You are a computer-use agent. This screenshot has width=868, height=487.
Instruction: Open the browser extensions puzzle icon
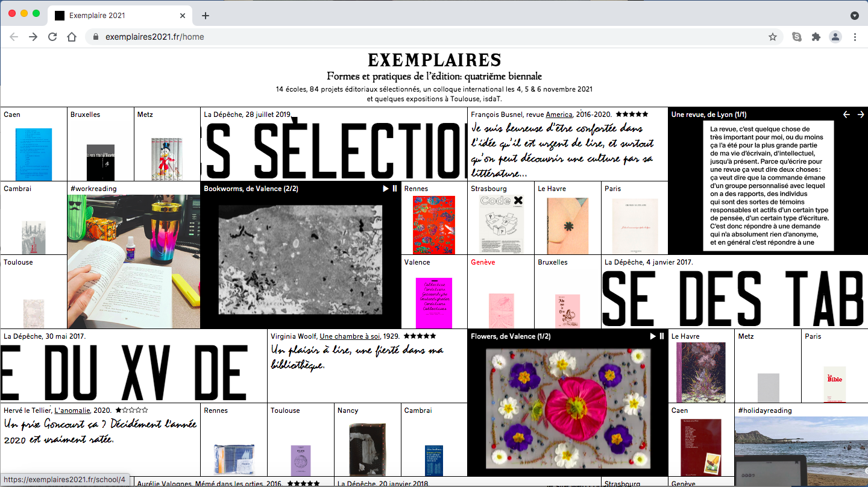pyautogui.click(x=816, y=37)
